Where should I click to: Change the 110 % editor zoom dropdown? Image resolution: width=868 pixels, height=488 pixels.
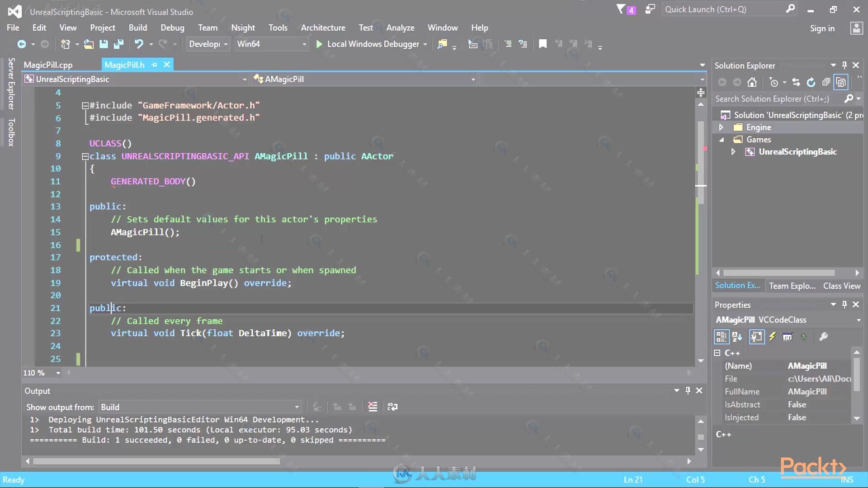pos(42,373)
